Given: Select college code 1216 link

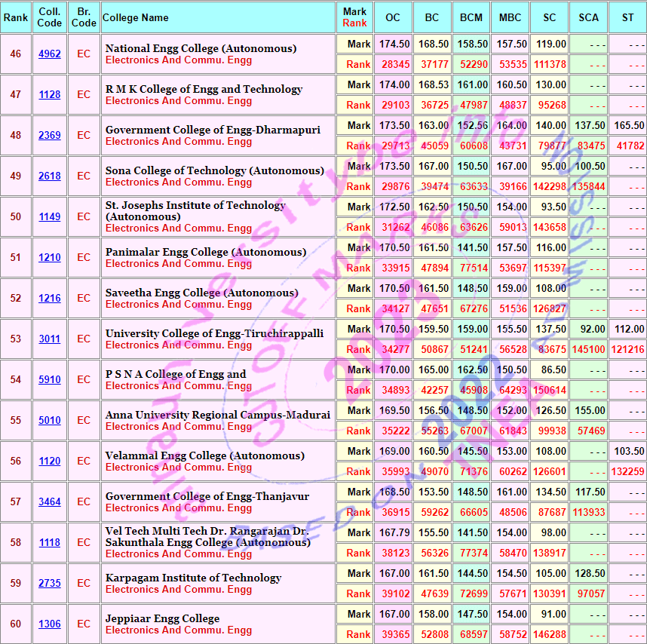Looking at the screenshot, I should tap(50, 299).
